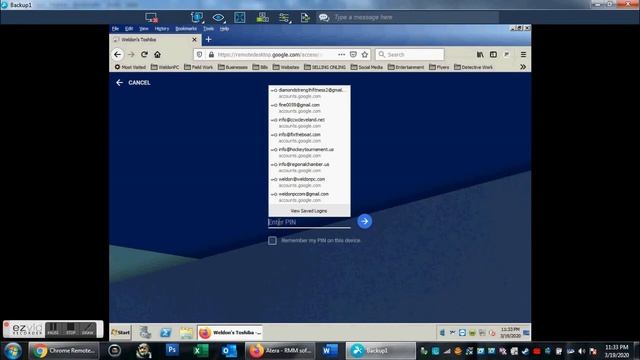Open Chrome Remote taskbar button
The height and width of the screenshot is (360, 640).
[64, 351]
